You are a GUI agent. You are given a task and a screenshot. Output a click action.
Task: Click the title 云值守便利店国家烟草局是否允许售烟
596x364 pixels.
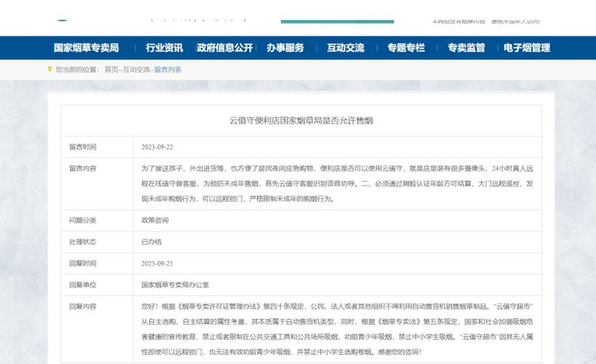click(x=301, y=121)
